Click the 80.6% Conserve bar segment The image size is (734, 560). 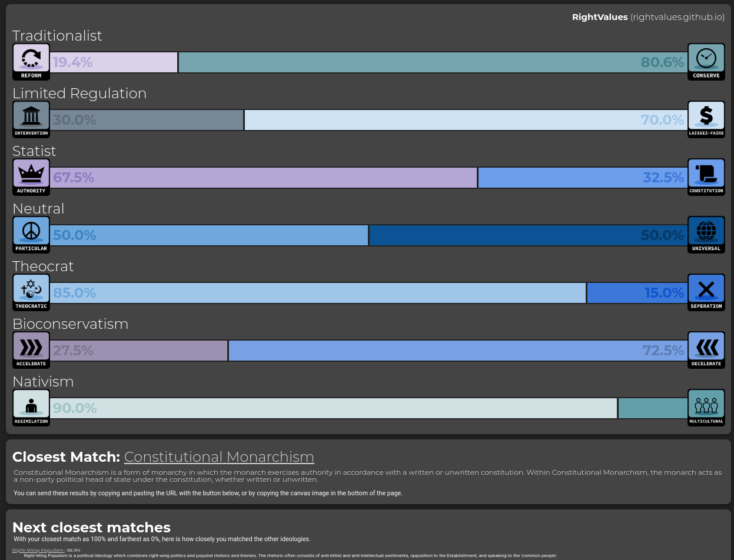433,62
